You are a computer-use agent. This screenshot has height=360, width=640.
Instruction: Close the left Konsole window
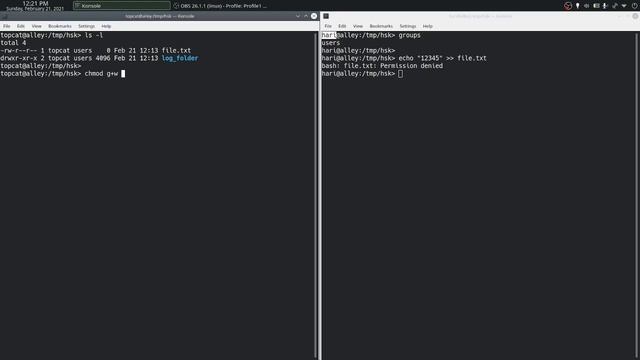pyautogui.click(x=314, y=16)
